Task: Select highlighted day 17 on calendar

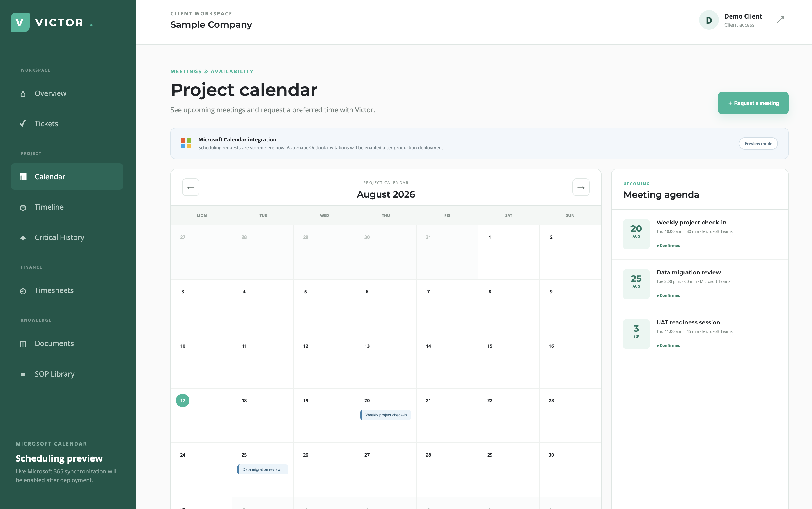Action: coord(182,401)
